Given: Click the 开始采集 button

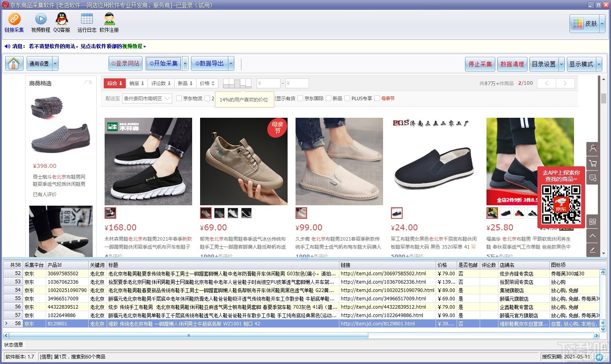Looking at the screenshot, I should click(163, 64).
